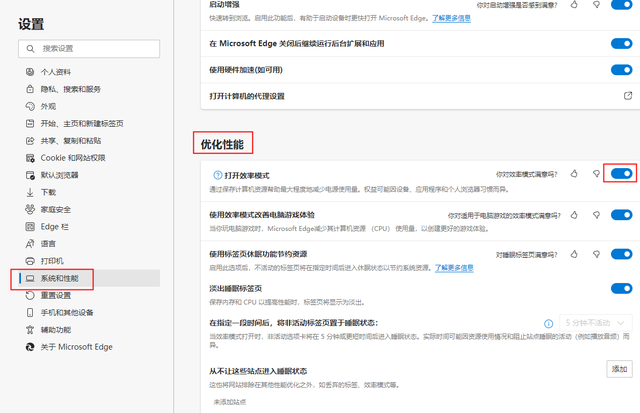Click 默认浏览器 in the sidebar
This screenshot has width=640, height=413.
tap(59, 175)
